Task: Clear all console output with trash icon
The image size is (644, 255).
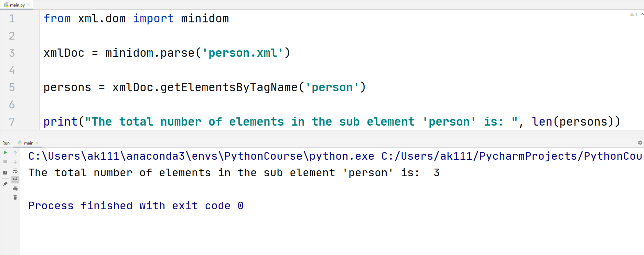Action: click(15, 198)
